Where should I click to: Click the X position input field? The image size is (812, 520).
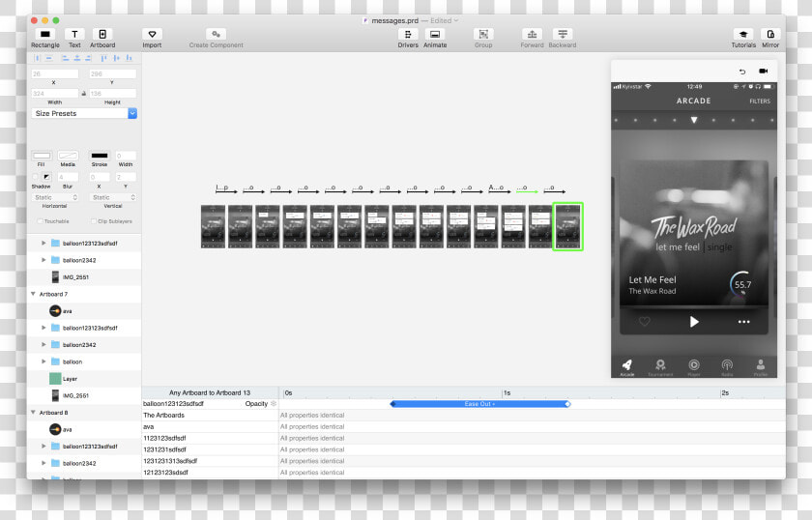55,74
